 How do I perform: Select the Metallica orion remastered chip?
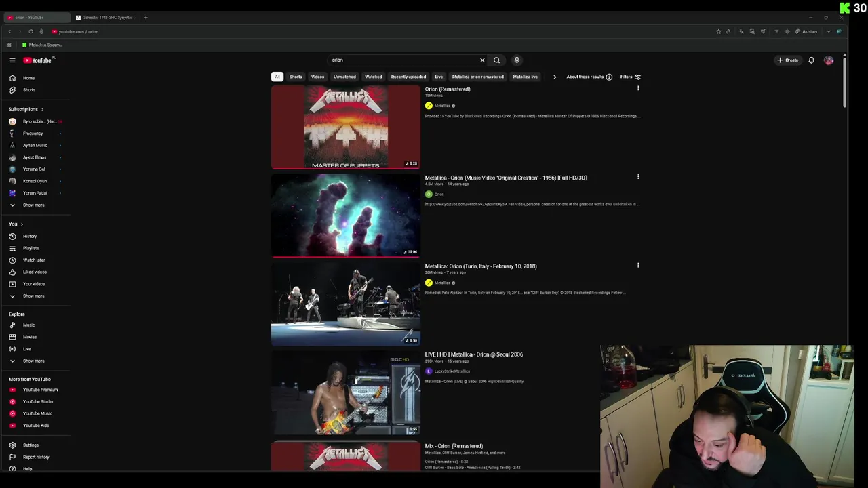pyautogui.click(x=478, y=77)
